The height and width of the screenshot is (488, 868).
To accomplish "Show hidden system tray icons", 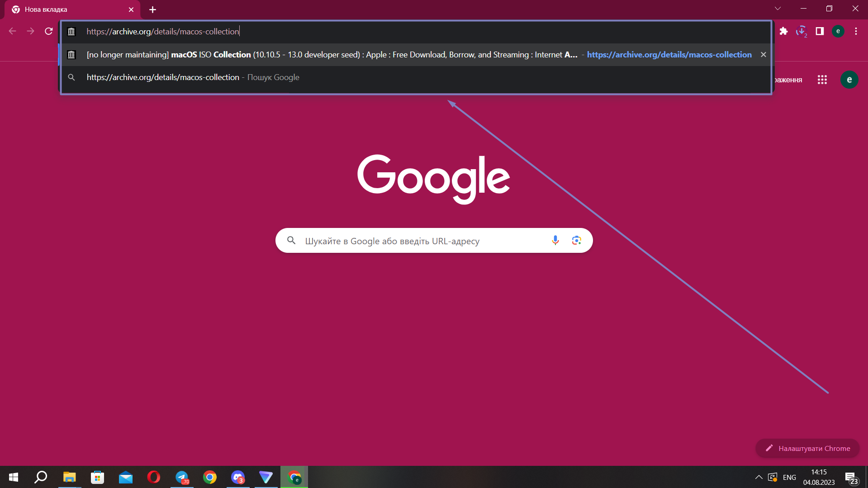I will pos(759,477).
